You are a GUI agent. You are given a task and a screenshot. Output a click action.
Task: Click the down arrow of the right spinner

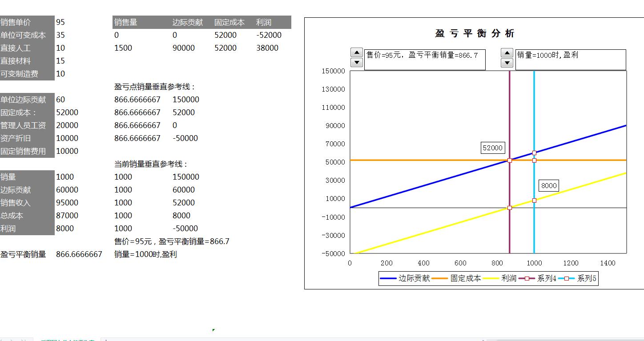[x=507, y=63]
